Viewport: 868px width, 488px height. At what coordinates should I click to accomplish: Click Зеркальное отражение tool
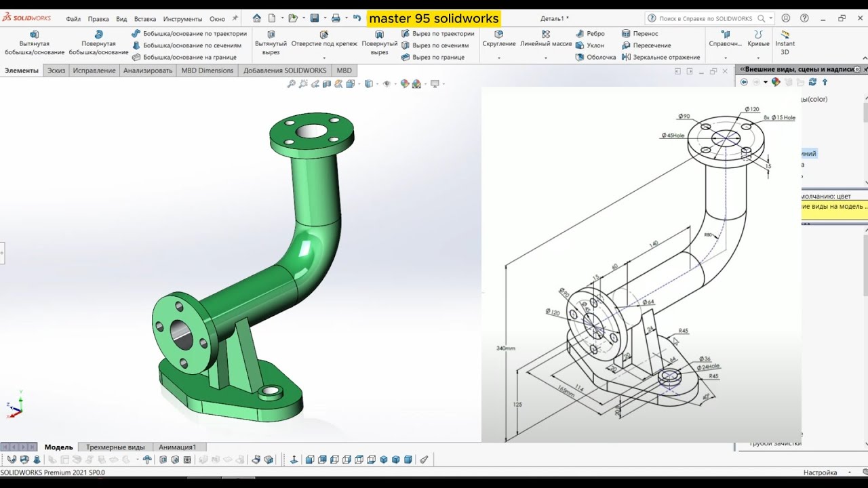[660, 57]
